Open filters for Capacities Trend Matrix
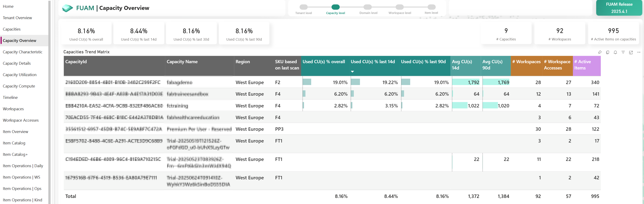 (x=623, y=53)
